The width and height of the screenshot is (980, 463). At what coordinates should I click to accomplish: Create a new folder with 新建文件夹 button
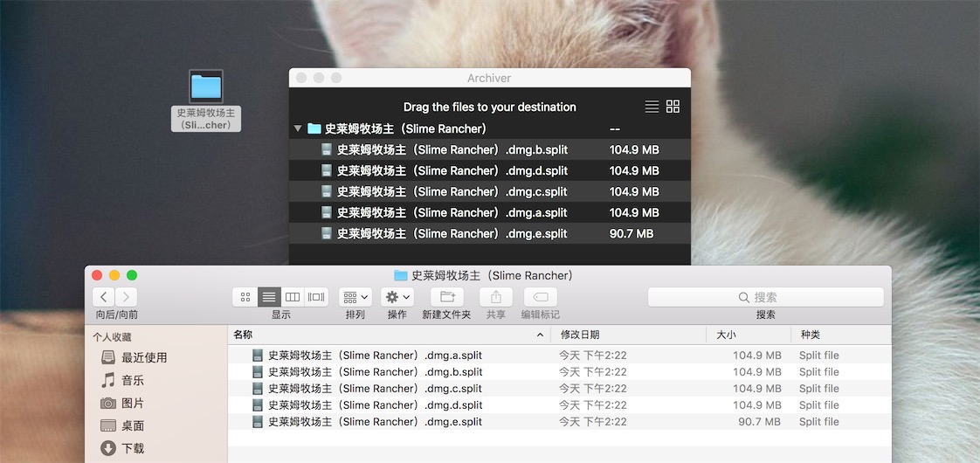click(x=447, y=297)
